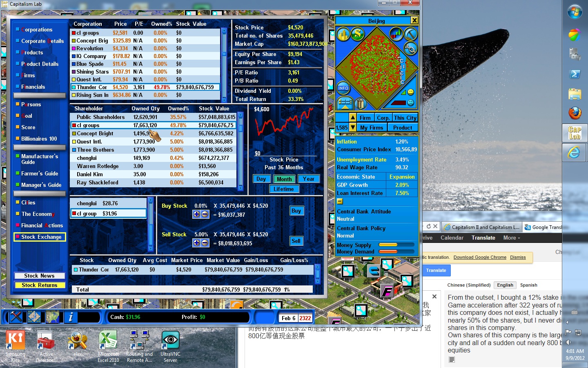588x368 pixels.
Task: Click the blue sad face icon
Action: pyautogui.click(x=411, y=102)
